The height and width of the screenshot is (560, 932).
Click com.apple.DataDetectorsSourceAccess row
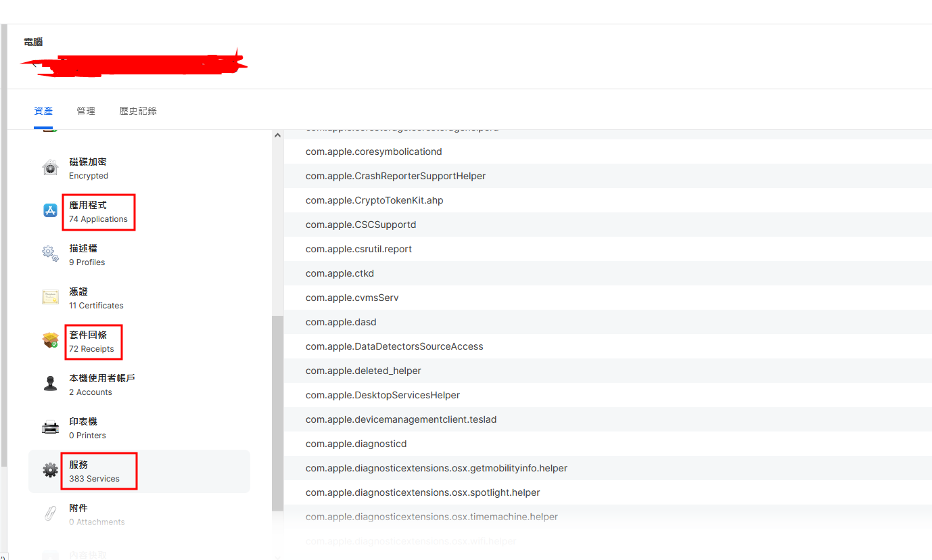coord(607,346)
